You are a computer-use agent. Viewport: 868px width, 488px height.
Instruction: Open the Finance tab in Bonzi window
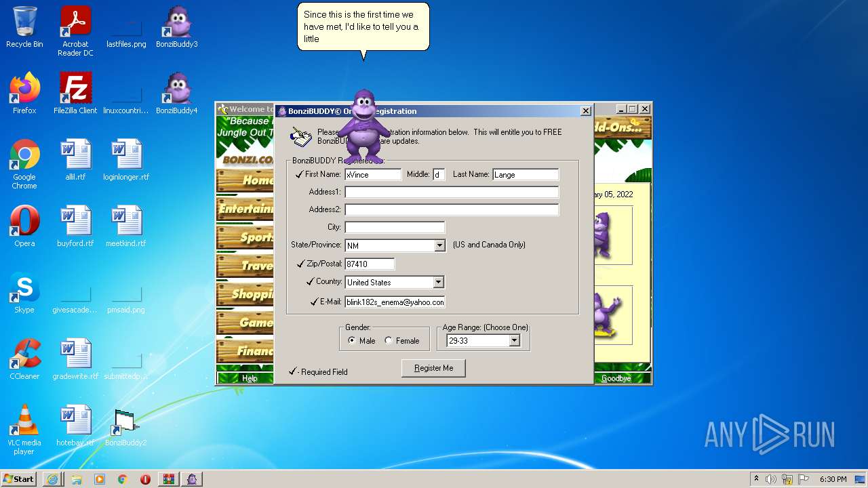(245, 351)
